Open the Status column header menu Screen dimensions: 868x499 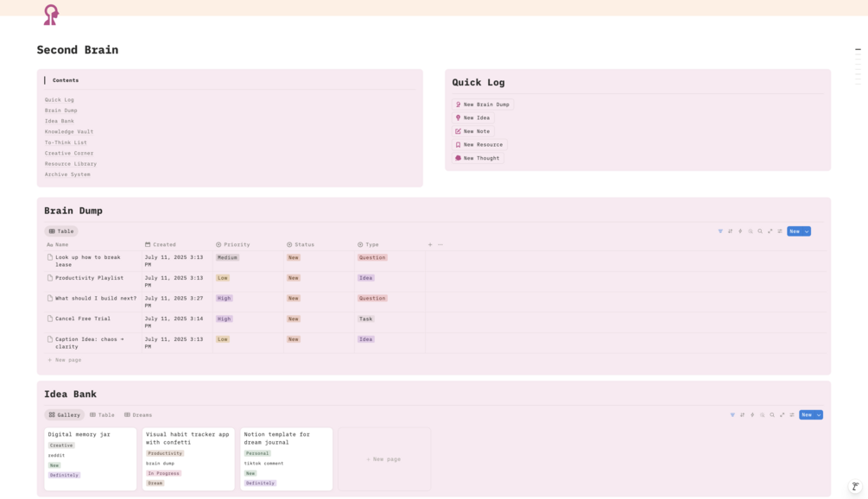pyautogui.click(x=301, y=244)
